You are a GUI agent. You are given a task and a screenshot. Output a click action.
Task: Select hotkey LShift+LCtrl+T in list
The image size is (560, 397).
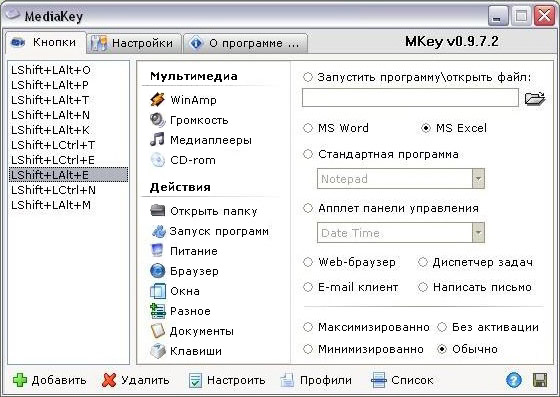(68, 145)
